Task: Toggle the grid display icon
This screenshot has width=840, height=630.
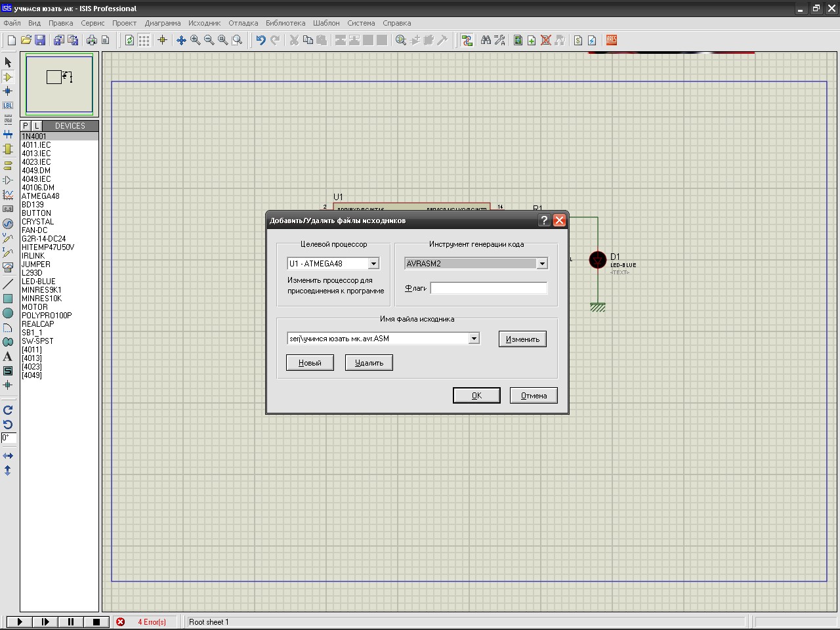Action: (144, 40)
